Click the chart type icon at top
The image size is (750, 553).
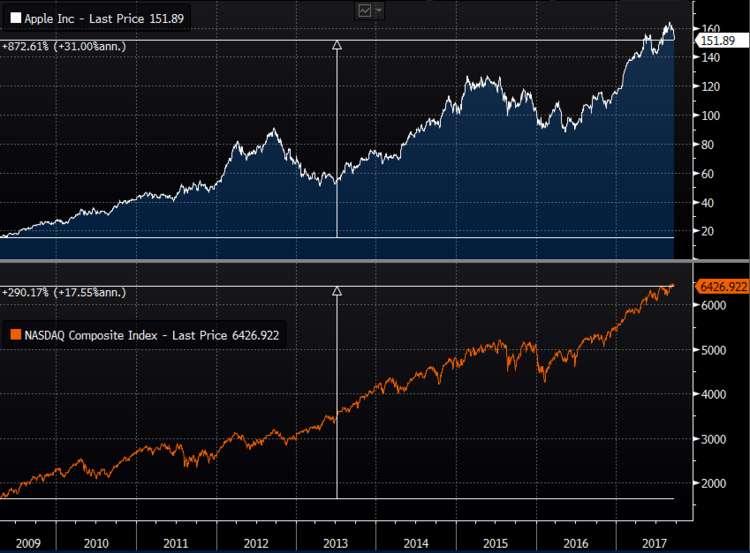[364, 11]
